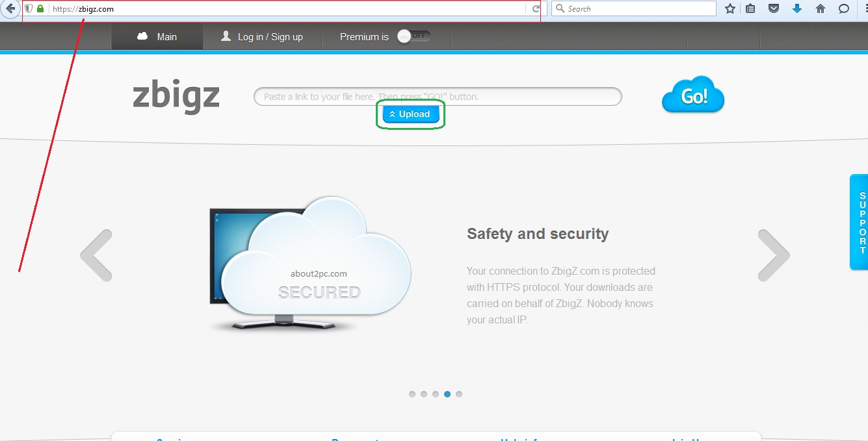Click the browser Search box
This screenshot has width=868, height=441.
(633, 9)
